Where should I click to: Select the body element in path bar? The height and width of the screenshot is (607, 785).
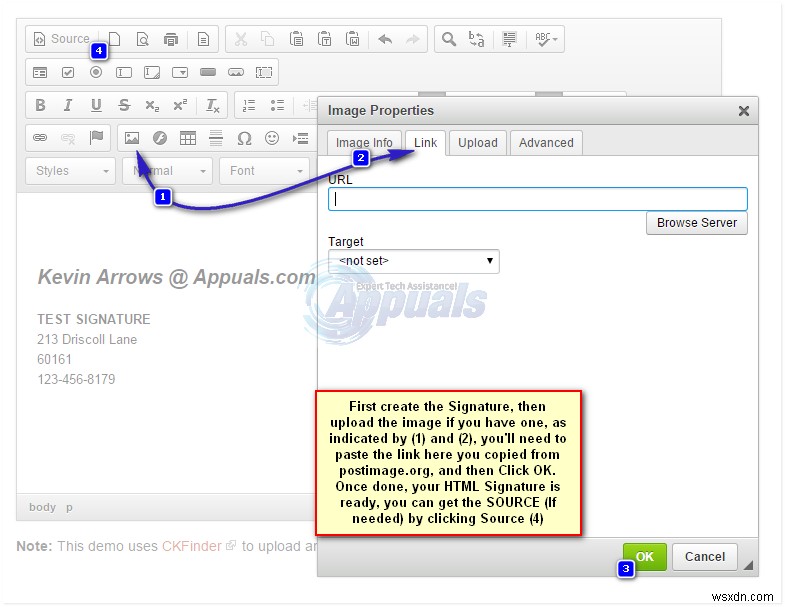tap(43, 507)
